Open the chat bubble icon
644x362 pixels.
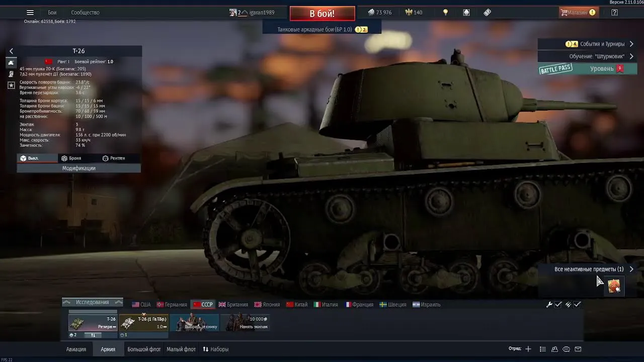tap(566, 349)
